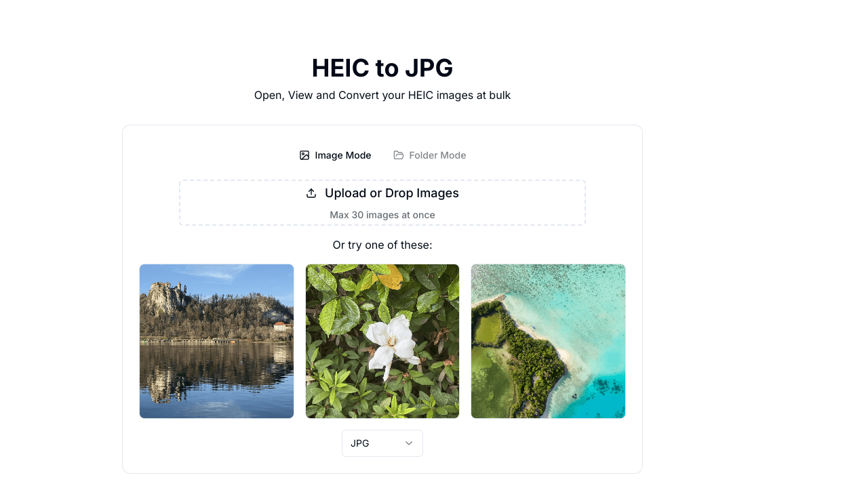The image size is (868, 488).
Task: Open the image upload area
Action: point(382,202)
